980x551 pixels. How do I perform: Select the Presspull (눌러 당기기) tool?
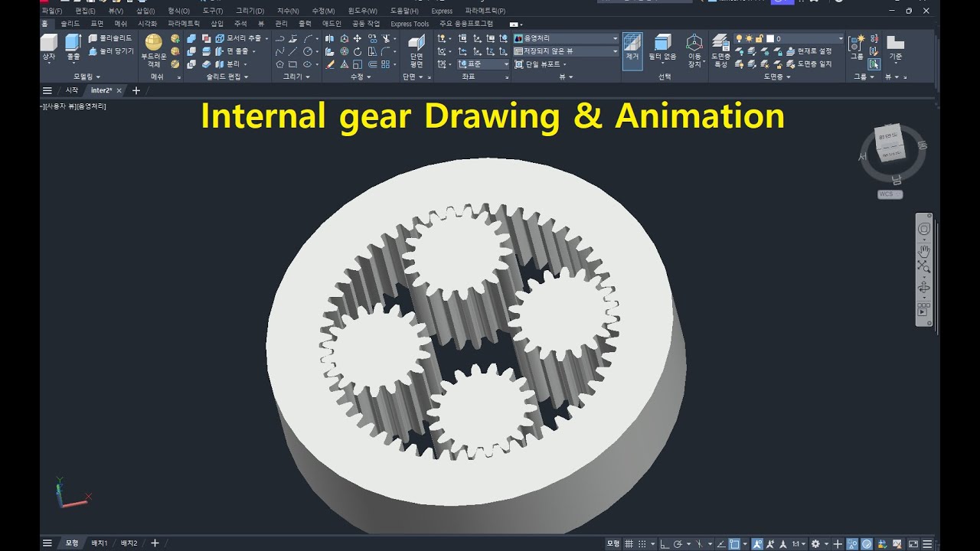click(x=111, y=51)
